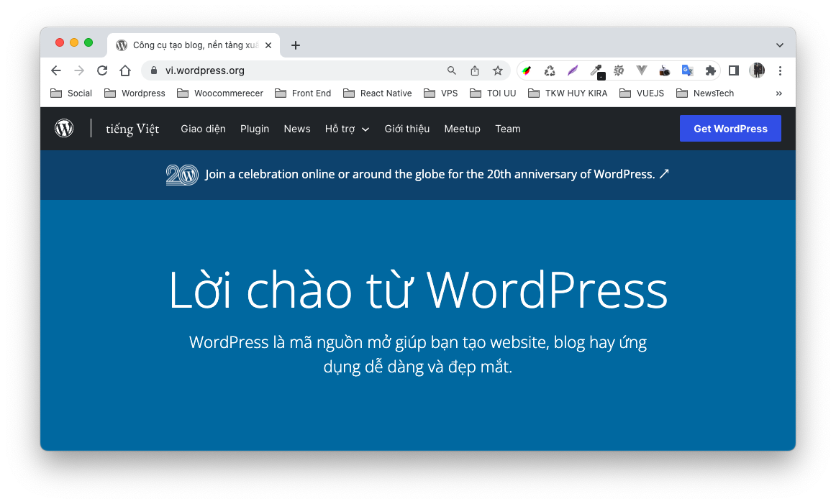The width and height of the screenshot is (836, 504).
Task: Select the Meetup navigation item
Action: (x=462, y=129)
